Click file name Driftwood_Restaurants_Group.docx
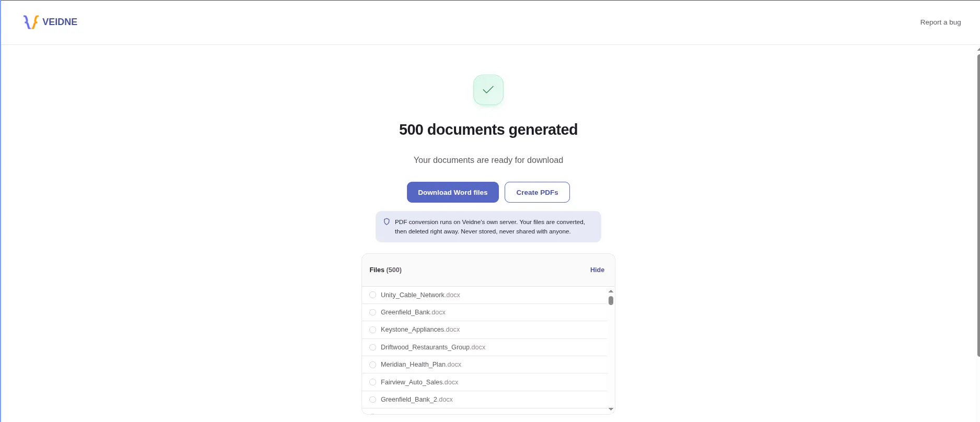 [433, 347]
